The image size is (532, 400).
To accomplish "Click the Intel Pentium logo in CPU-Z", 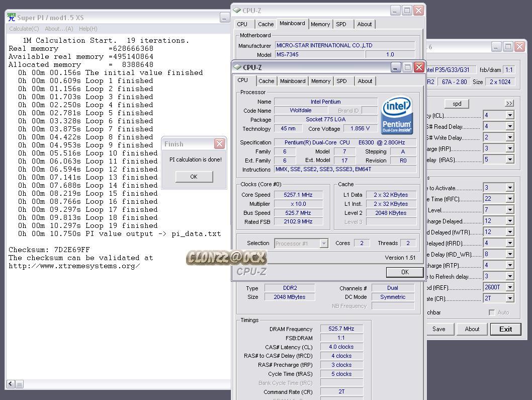I will (397, 115).
